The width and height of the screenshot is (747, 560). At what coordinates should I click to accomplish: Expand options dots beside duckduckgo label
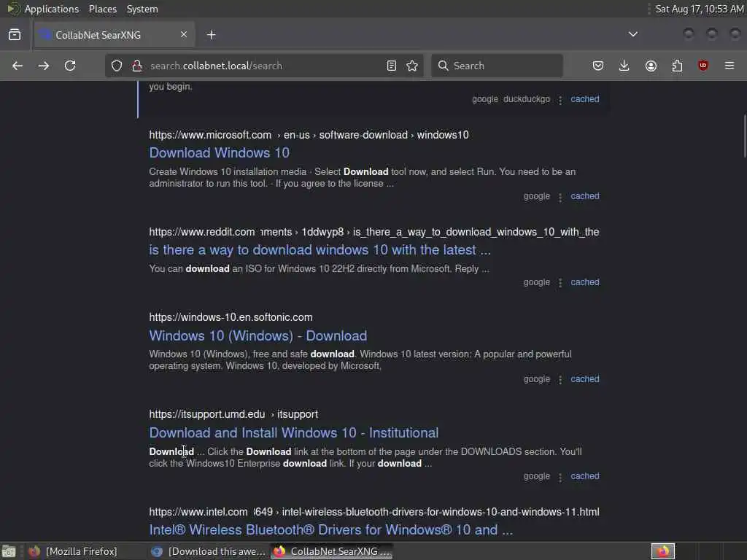[x=560, y=100]
